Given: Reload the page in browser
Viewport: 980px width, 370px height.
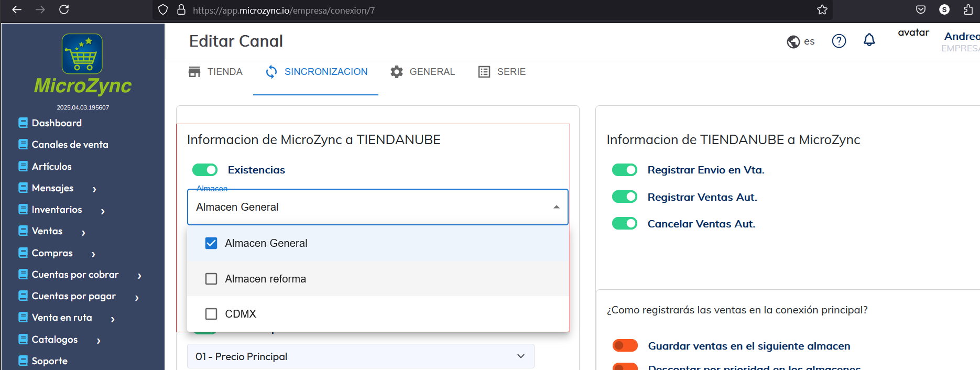Looking at the screenshot, I should point(64,9).
